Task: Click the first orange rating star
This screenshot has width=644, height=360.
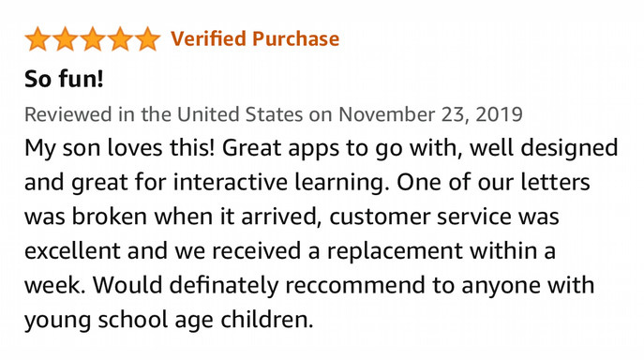Action: click(37, 39)
